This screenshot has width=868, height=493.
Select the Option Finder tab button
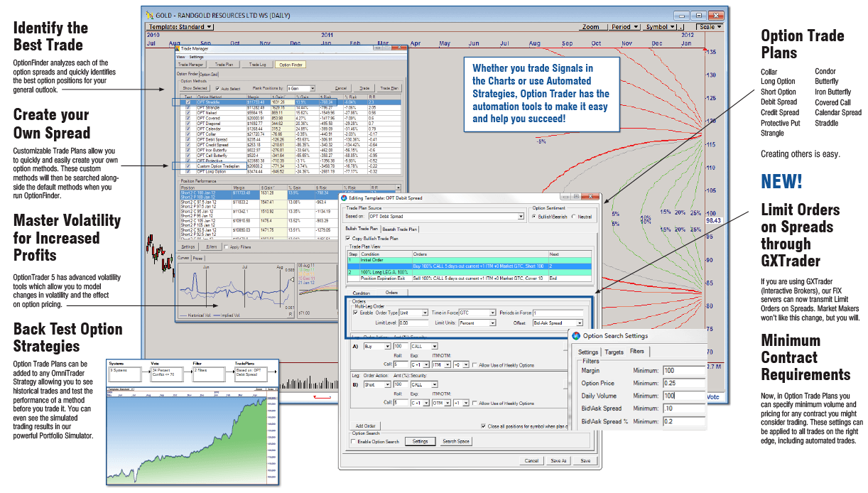pos(291,65)
